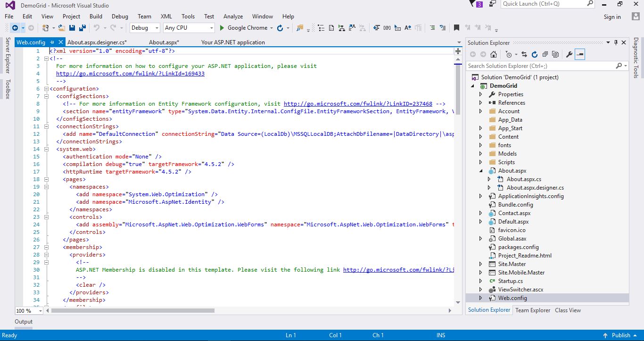Click Sync with Active Document icon
This screenshot has height=341, width=644.
point(525,54)
